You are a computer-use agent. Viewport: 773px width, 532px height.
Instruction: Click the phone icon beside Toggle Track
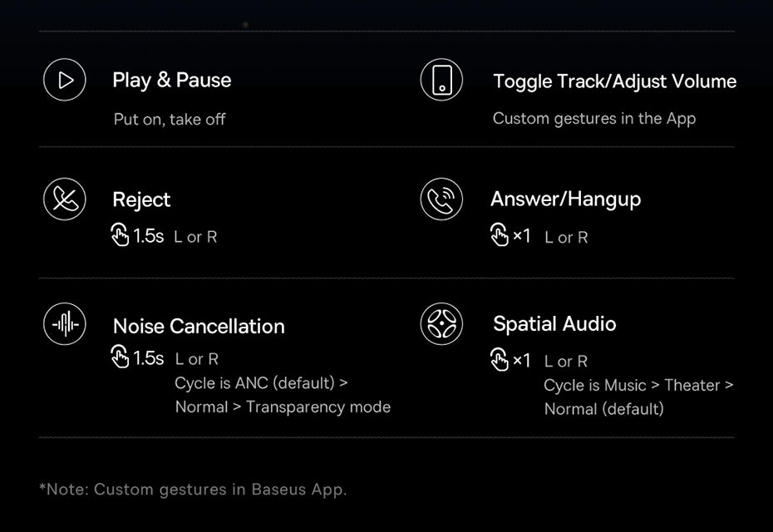pos(441,81)
